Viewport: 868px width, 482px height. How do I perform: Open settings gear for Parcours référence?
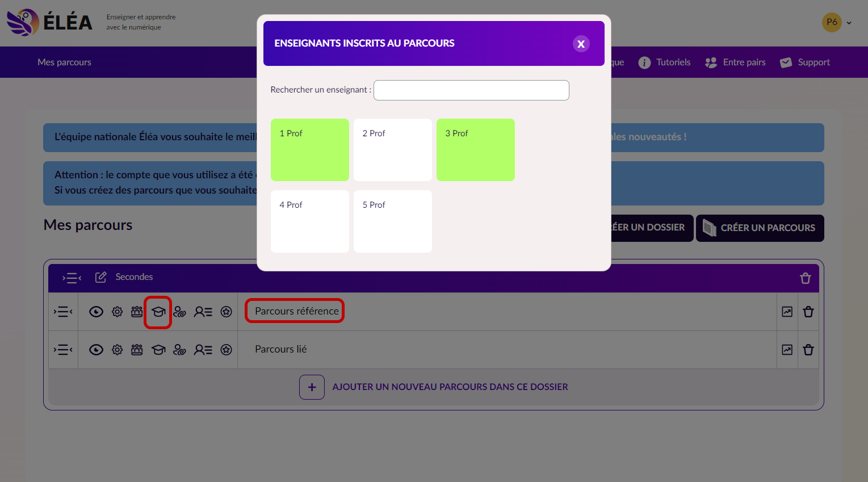pos(117,312)
